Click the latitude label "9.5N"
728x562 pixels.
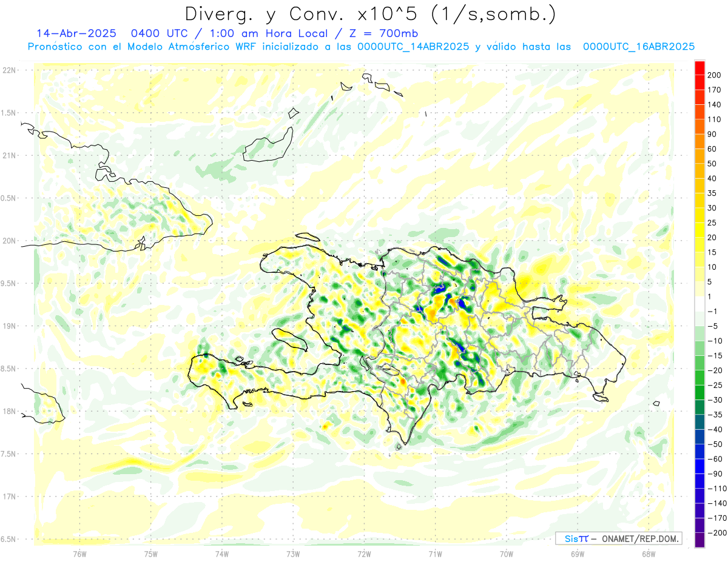point(8,283)
